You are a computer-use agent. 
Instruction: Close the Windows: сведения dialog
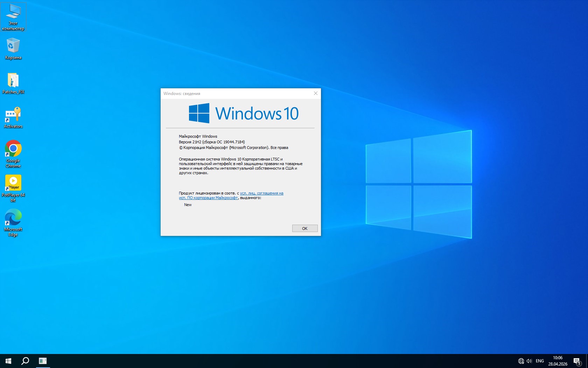315,93
